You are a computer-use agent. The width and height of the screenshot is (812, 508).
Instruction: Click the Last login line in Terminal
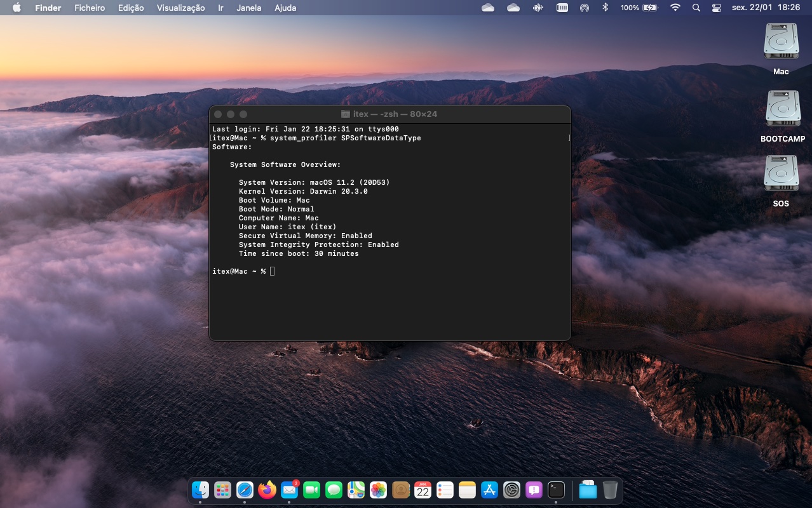tap(306, 129)
